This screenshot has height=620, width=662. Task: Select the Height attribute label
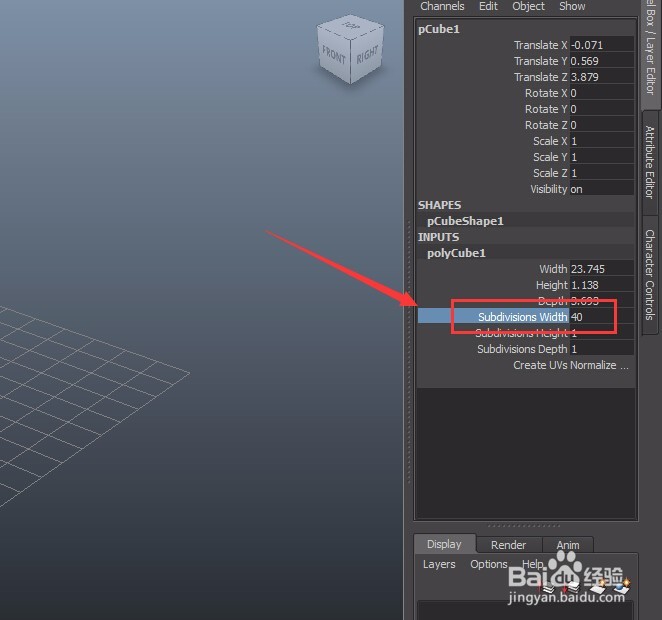[551, 285]
